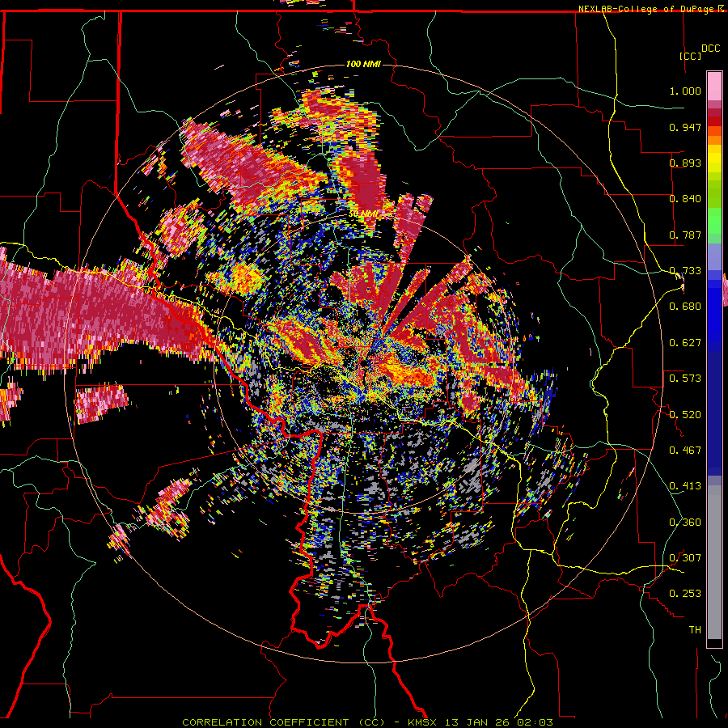Click the 0.253 scale value

[685, 594]
